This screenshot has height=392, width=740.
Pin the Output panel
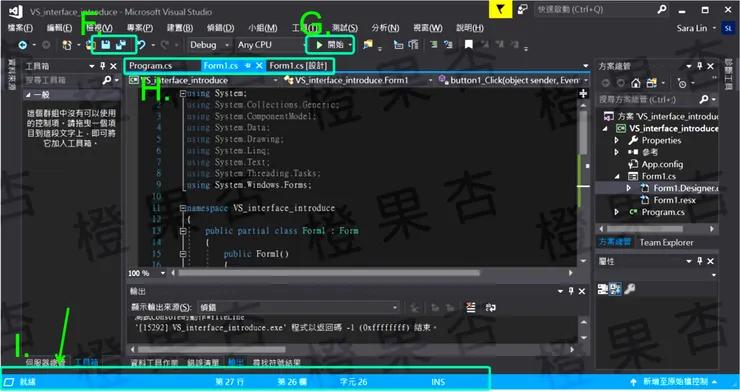point(571,291)
